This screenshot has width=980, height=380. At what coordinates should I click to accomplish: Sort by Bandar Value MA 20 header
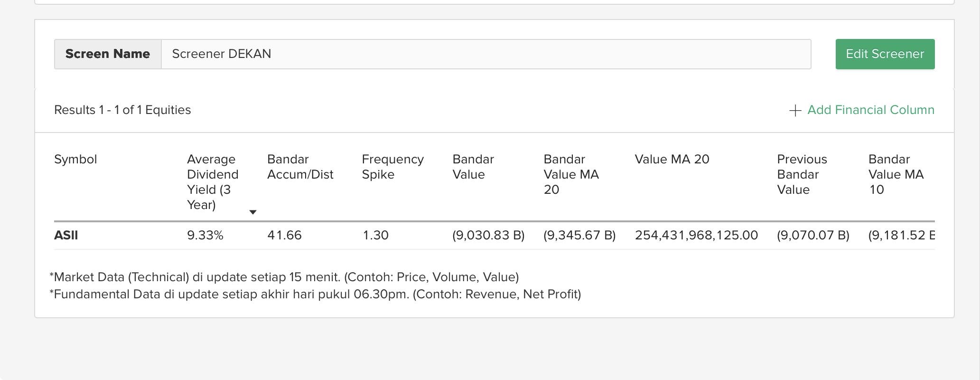pyautogui.click(x=571, y=174)
